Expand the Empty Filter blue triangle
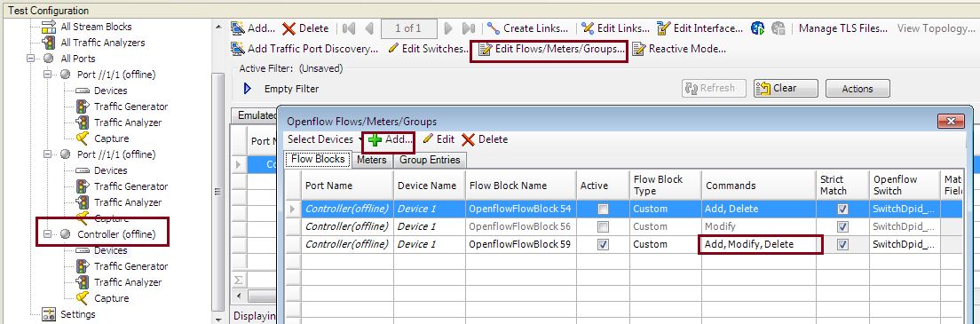The image size is (980, 324). click(x=248, y=89)
